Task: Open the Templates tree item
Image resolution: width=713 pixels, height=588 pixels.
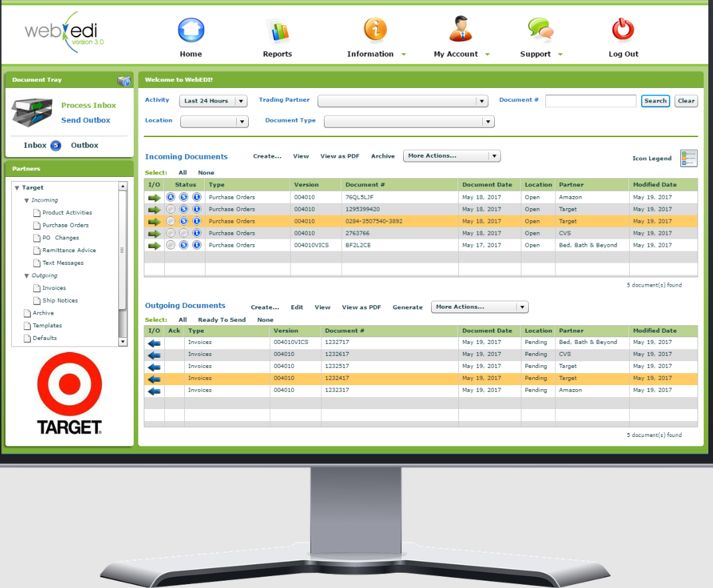Action: pyautogui.click(x=47, y=326)
